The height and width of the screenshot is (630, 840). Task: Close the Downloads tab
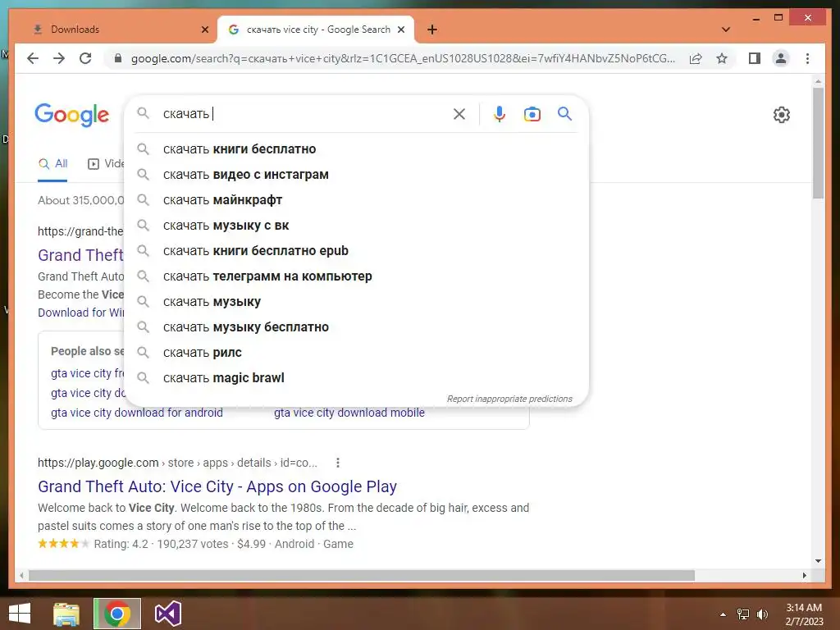(x=204, y=30)
